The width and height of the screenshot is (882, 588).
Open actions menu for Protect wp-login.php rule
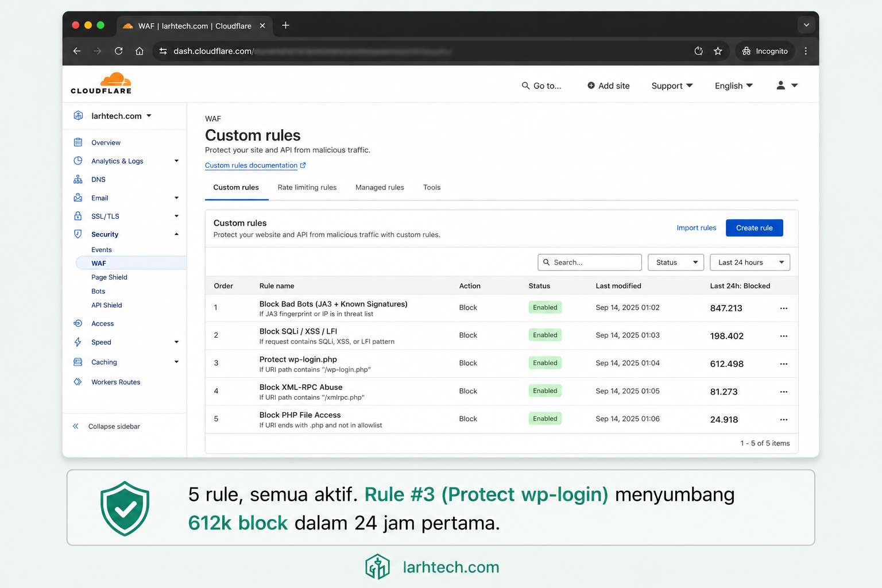[x=784, y=364]
